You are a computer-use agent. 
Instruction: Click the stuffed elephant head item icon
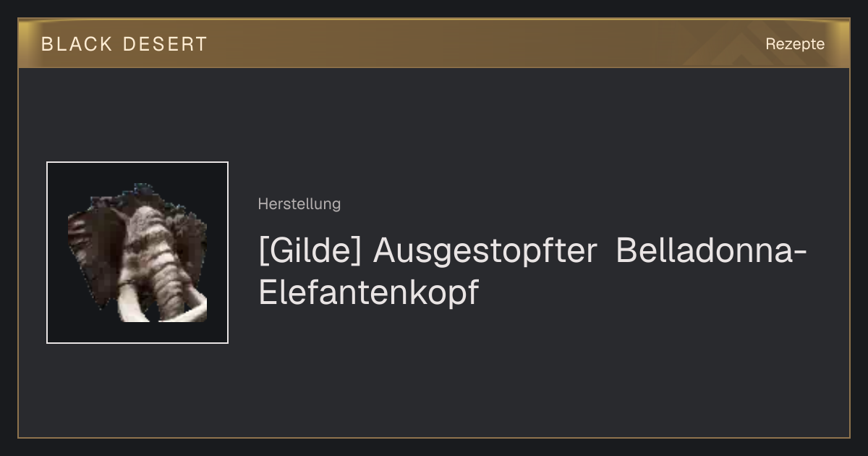tap(137, 253)
